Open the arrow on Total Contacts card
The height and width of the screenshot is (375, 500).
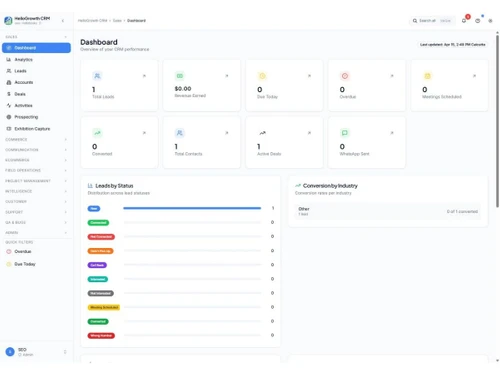[227, 133]
